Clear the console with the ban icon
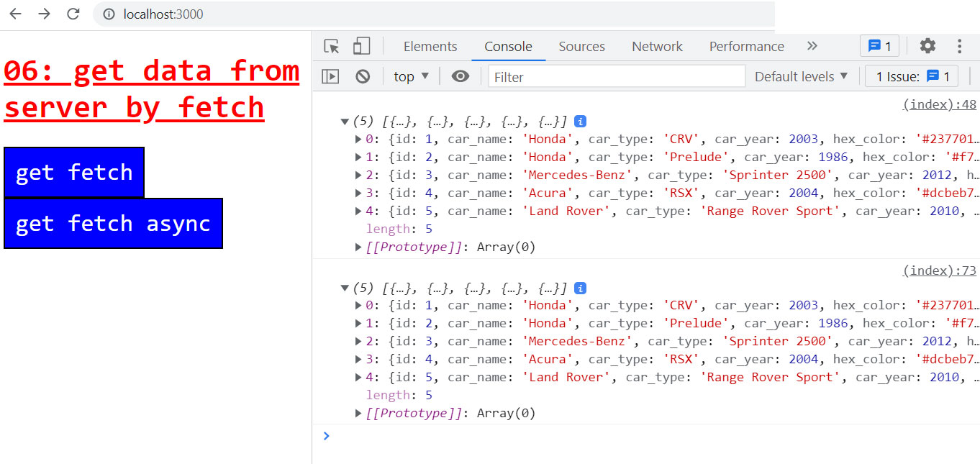The width and height of the screenshot is (980, 464). (x=363, y=76)
